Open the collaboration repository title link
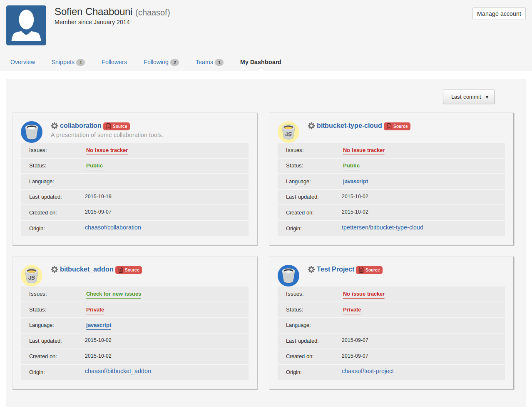The image size is (532, 416). pyautogui.click(x=81, y=126)
